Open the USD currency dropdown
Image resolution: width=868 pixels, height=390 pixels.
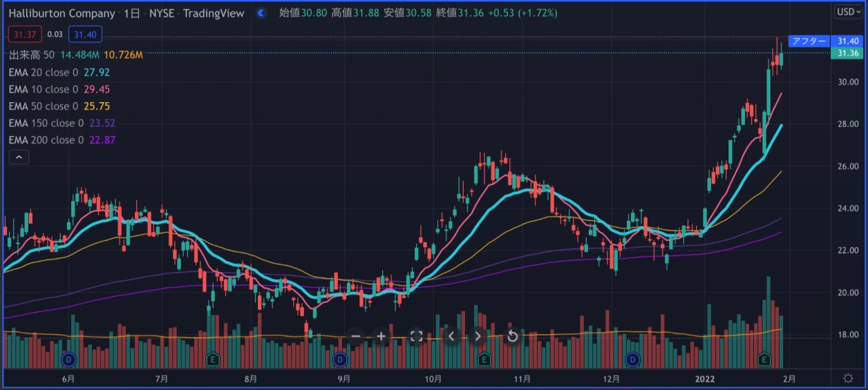[x=847, y=12]
